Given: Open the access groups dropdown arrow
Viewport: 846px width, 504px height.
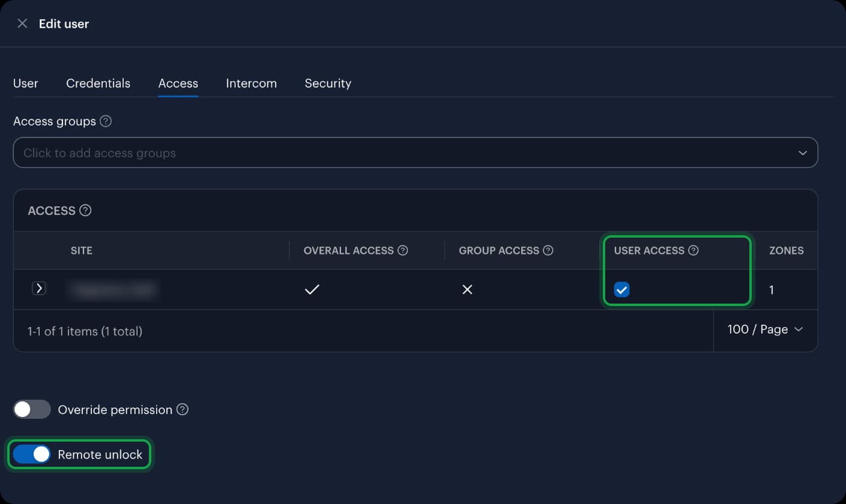Looking at the screenshot, I should tap(803, 153).
